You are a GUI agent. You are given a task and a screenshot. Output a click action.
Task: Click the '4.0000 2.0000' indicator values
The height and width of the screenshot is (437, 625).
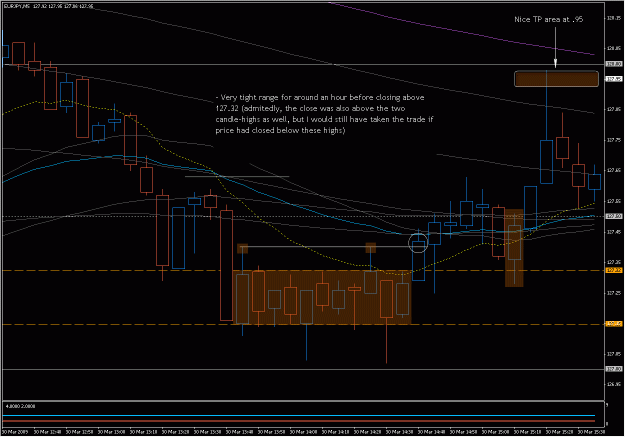tap(20, 406)
